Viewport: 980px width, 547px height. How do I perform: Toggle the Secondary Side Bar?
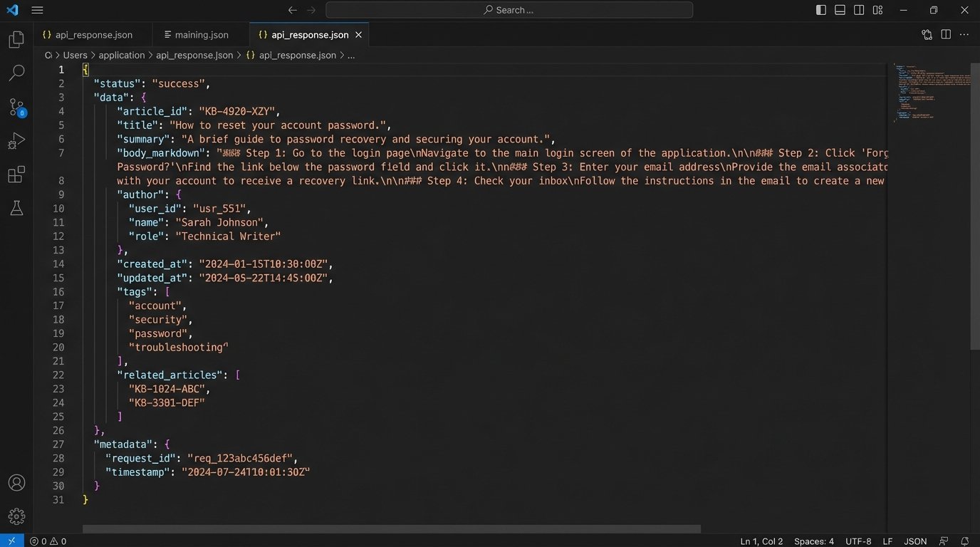(858, 10)
